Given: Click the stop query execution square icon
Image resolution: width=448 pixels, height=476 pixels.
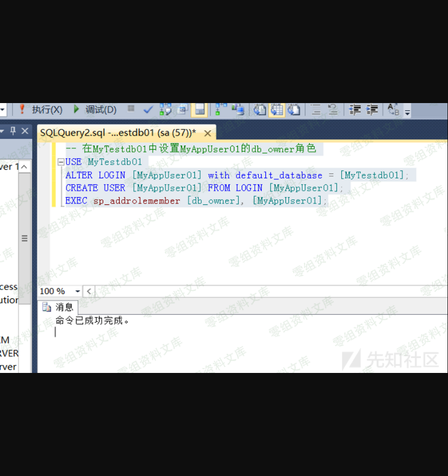Looking at the screenshot, I should pyautogui.click(x=131, y=109).
